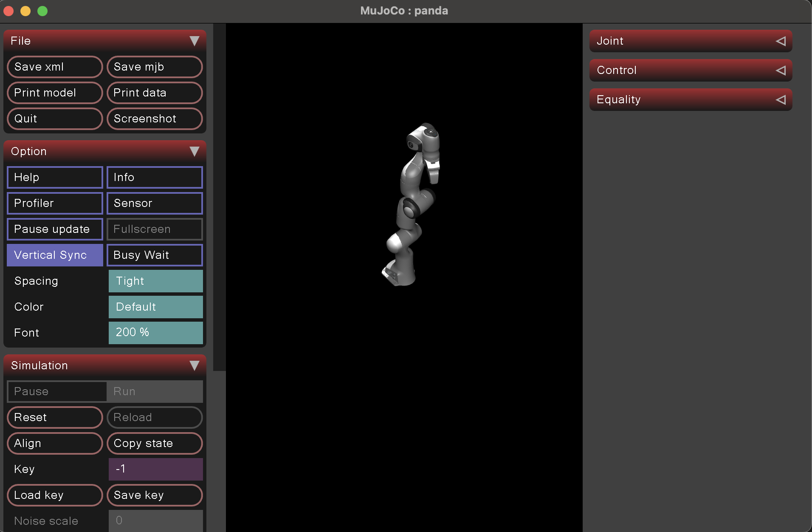This screenshot has height=532, width=812.
Task: Collapse the File section arrow
Action: [194, 41]
